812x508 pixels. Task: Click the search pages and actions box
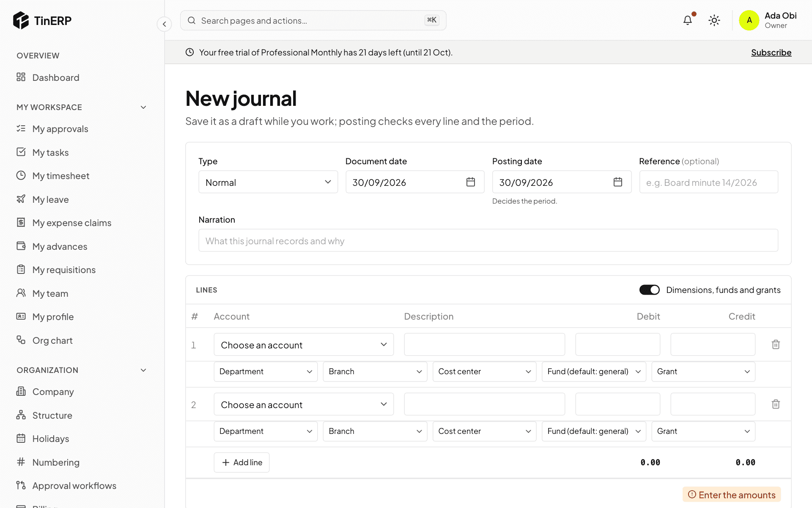point(313,20)
